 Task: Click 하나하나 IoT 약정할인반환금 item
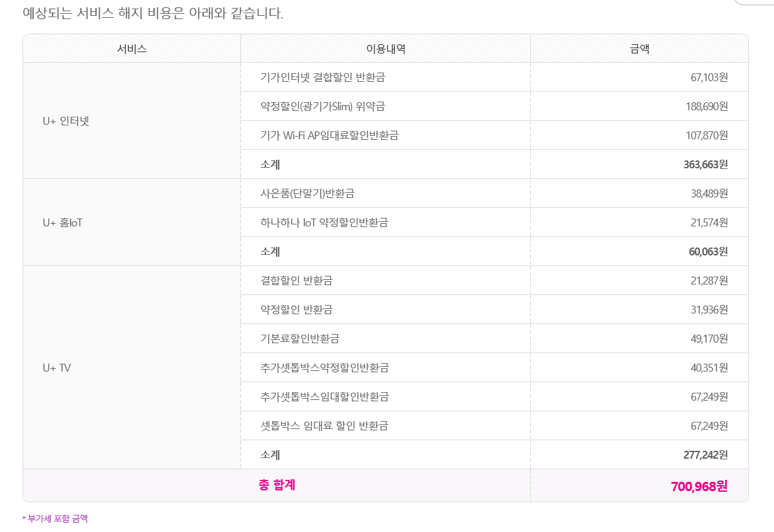324,223
